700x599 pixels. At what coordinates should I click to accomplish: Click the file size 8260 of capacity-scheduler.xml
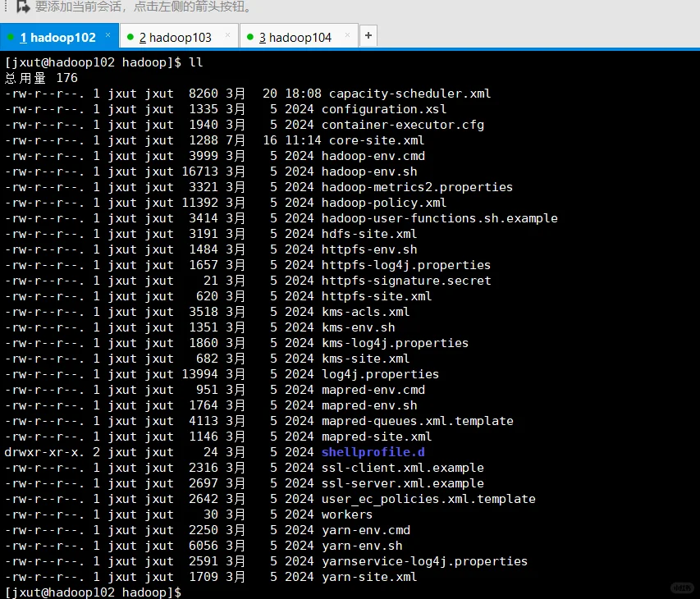coord(204,94)
